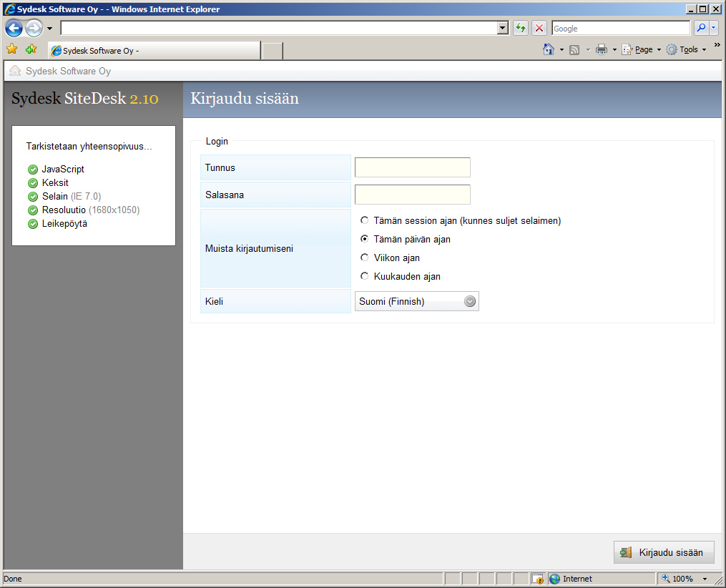Click Sydesk Software Oy breadcrumb home icon
The height and width of the screenshot is (588, 726).
15,70
